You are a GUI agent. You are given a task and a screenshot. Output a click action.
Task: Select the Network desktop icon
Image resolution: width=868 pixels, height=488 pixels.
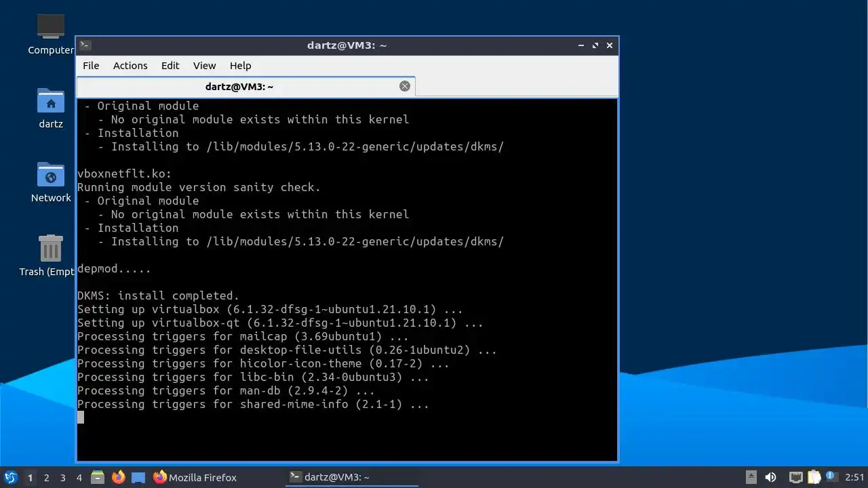tap(50, 182)
